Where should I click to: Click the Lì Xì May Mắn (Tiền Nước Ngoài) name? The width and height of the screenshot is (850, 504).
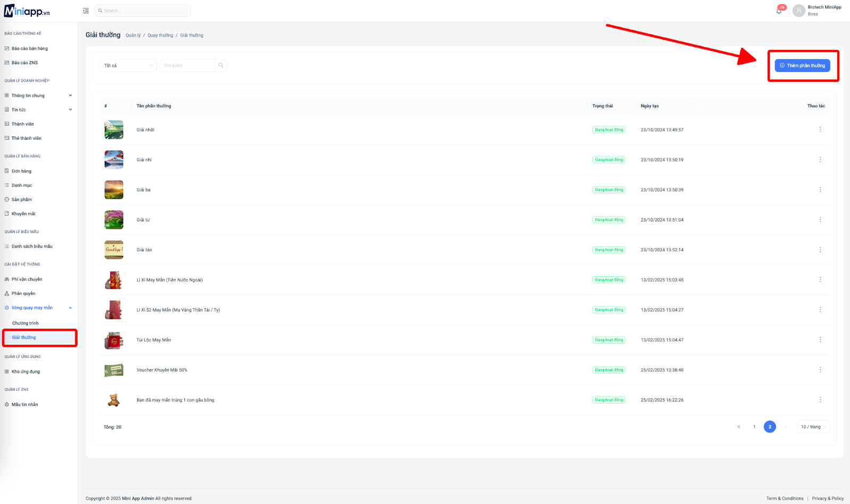[169, 280]
